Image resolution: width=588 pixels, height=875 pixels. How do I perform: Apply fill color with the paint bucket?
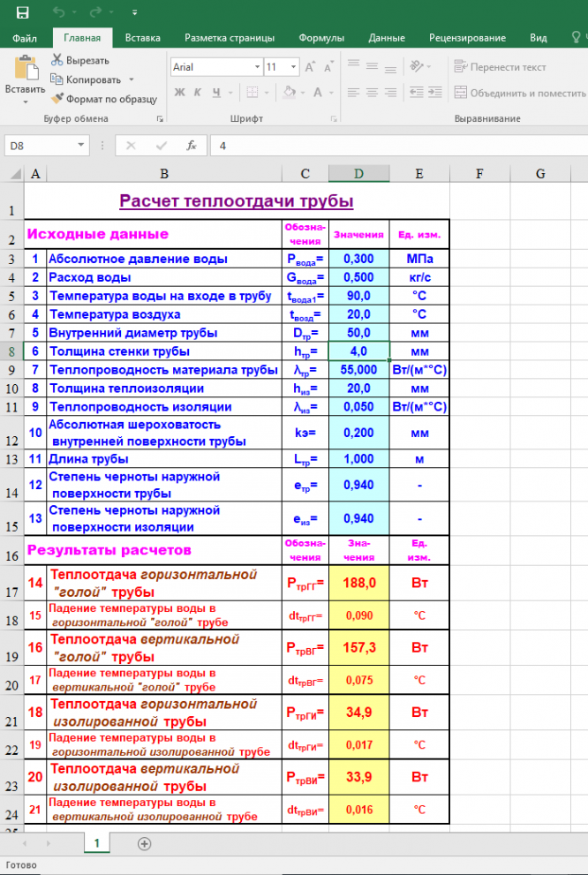click(289, 93)
